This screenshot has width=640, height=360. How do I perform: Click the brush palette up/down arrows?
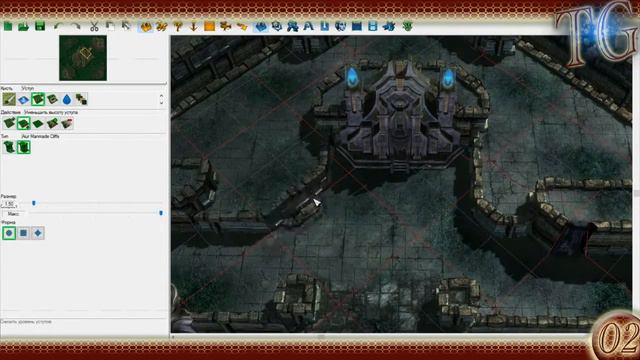(161, 99)
